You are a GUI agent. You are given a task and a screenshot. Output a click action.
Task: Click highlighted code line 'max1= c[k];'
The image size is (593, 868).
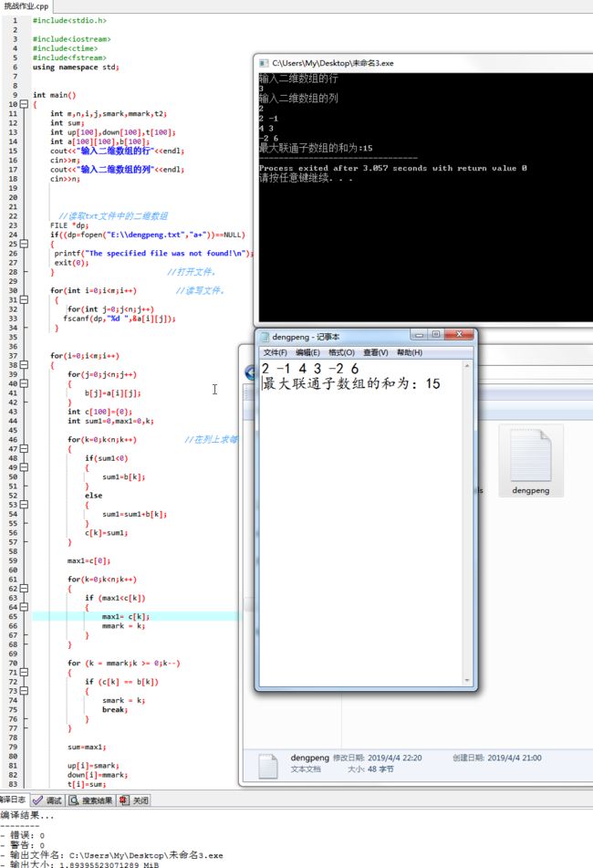126,616
